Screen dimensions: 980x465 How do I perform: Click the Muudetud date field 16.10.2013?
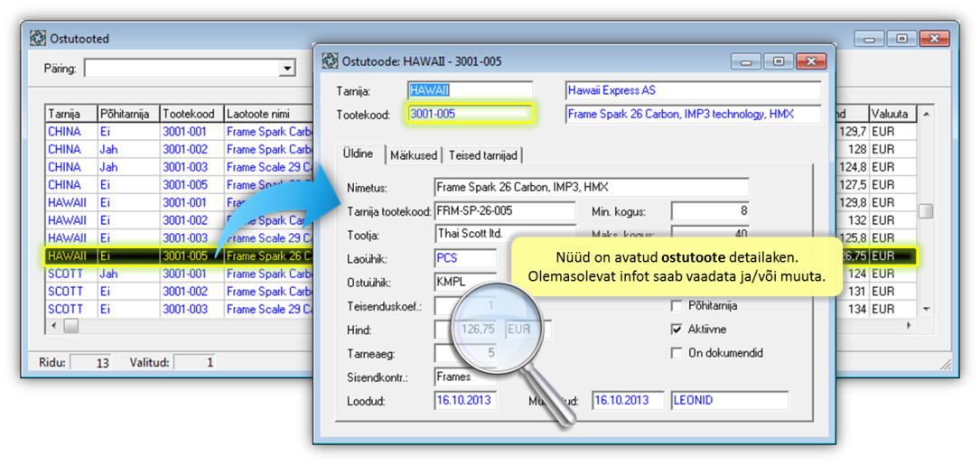click(628, 401)
